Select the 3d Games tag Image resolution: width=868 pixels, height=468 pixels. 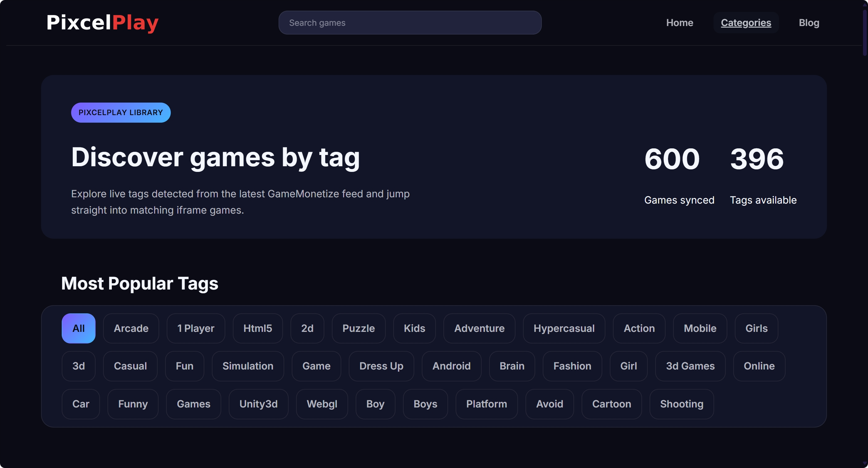pos(690,366)
